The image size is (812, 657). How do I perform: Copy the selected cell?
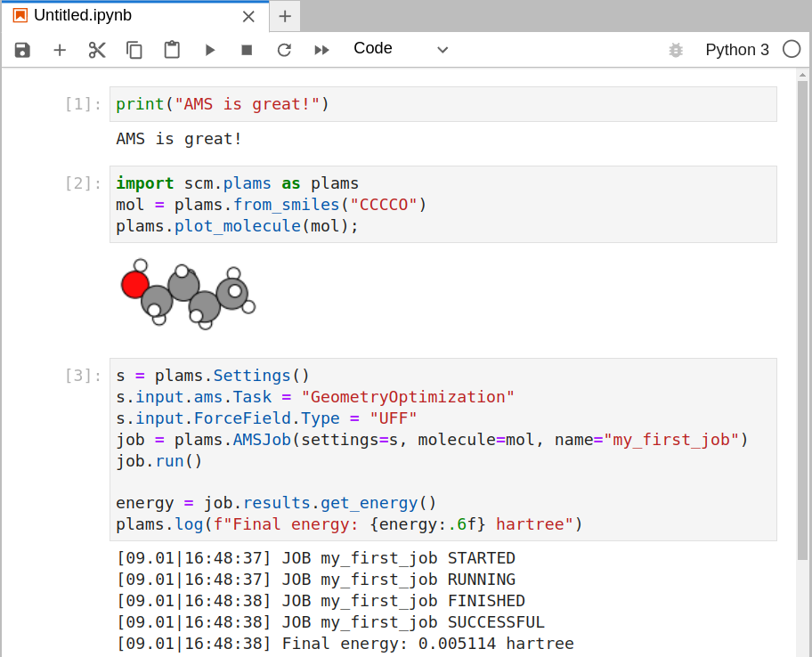click(134, 50)
